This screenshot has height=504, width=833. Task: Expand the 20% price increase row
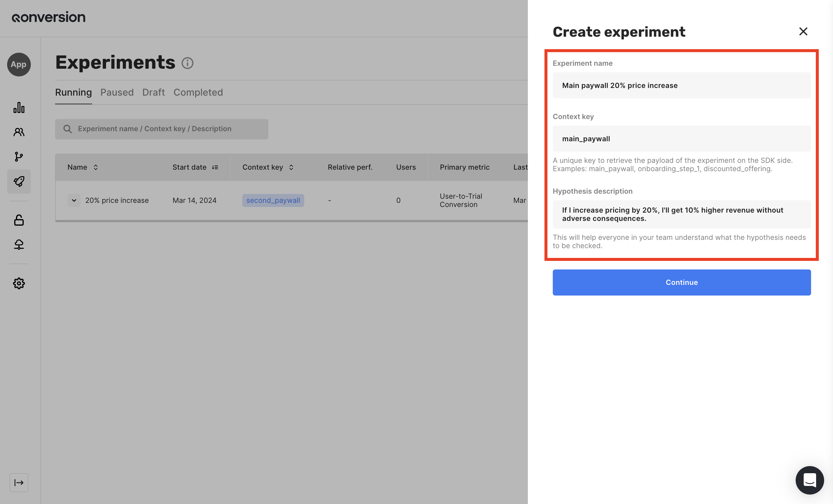tap(74, 200)
